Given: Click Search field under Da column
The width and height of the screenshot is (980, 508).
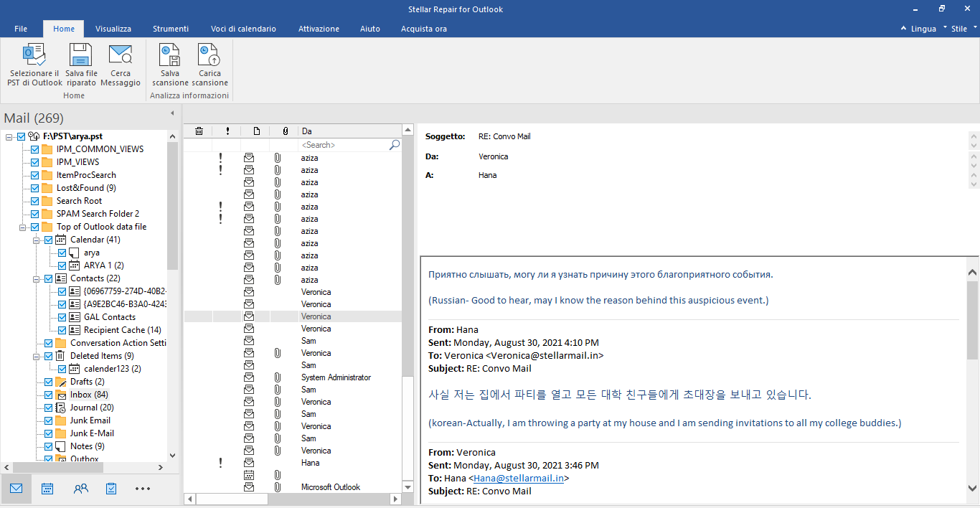Looking at the screenshot, I should point(343,145).
